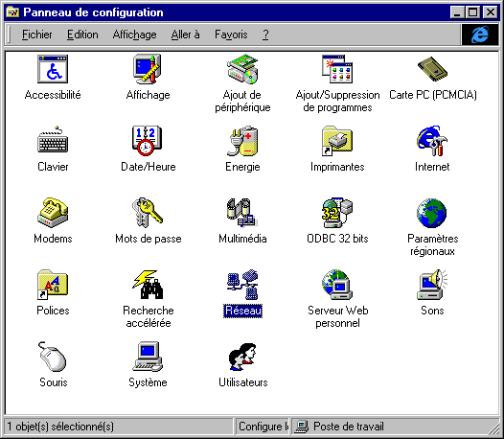Select the ODBC 32 bits icon
The height and width of the screenshot is (439, 504).
[337, 212]
